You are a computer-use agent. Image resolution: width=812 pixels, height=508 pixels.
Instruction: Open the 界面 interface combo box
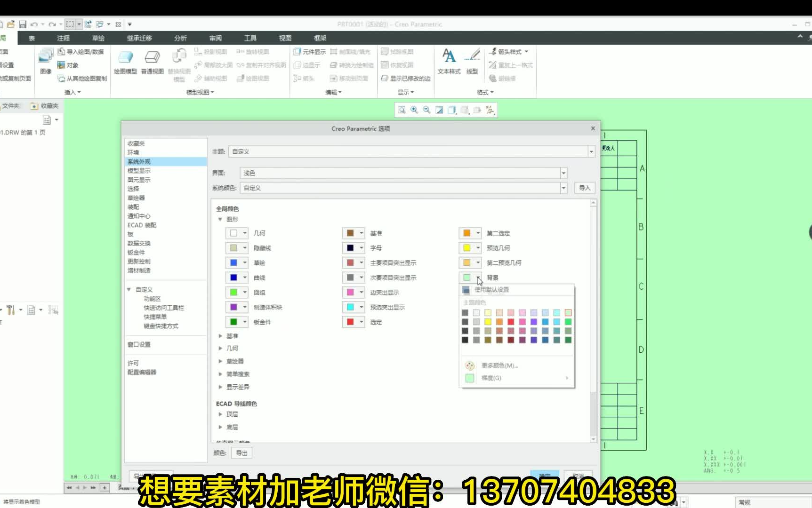(x=403, y=173)
